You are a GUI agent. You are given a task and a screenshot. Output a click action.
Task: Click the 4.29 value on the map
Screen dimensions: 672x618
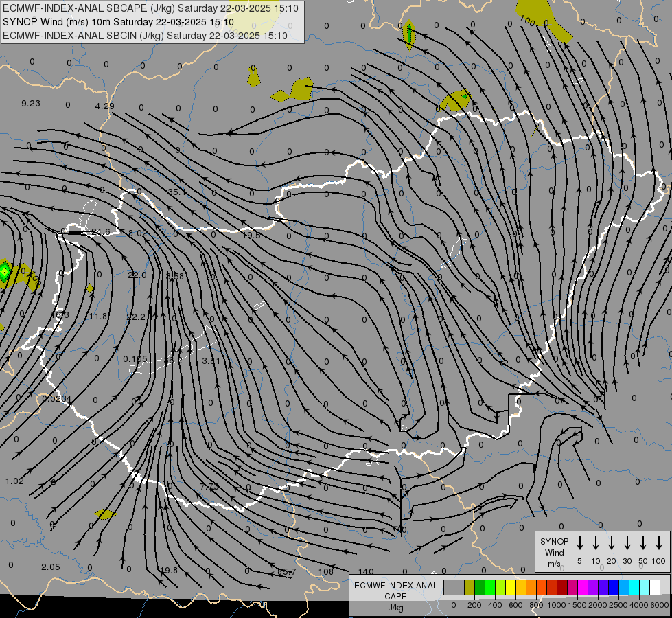[x=104, y=106]
